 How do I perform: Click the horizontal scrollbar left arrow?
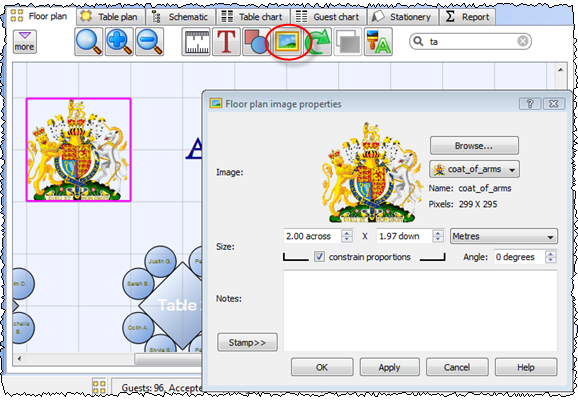[x=19, y=359]
